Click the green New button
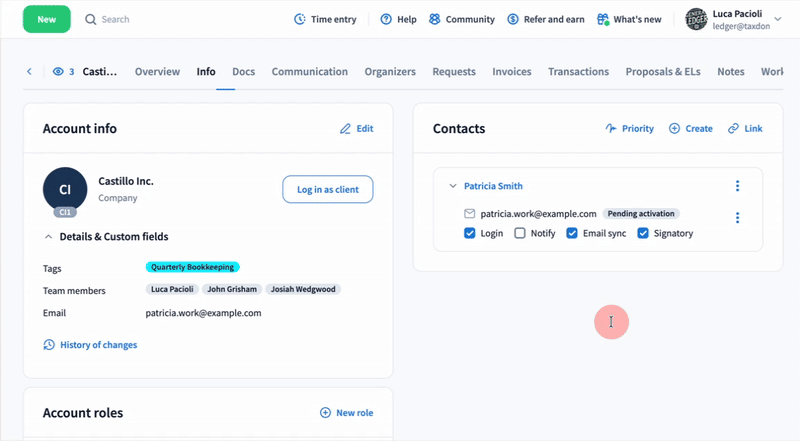Viewport: 800px width, 441px height. [x=47, y=19]
